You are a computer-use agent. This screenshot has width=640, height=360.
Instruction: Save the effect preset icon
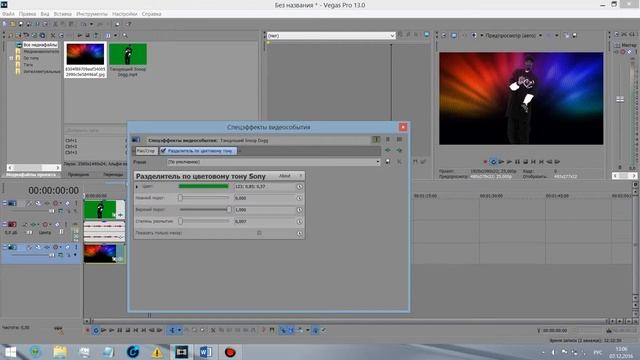pos(388,162)
